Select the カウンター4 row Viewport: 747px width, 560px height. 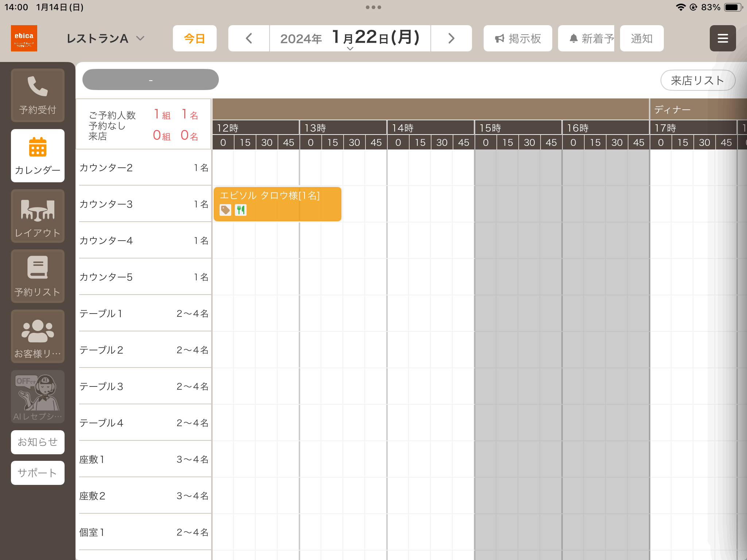click(144, 241)
